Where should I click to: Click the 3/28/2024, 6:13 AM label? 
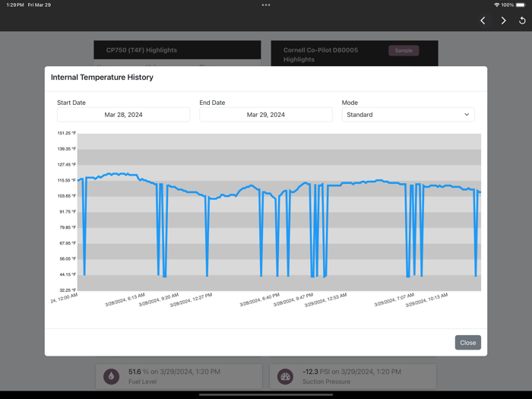[x=125, y=299]
